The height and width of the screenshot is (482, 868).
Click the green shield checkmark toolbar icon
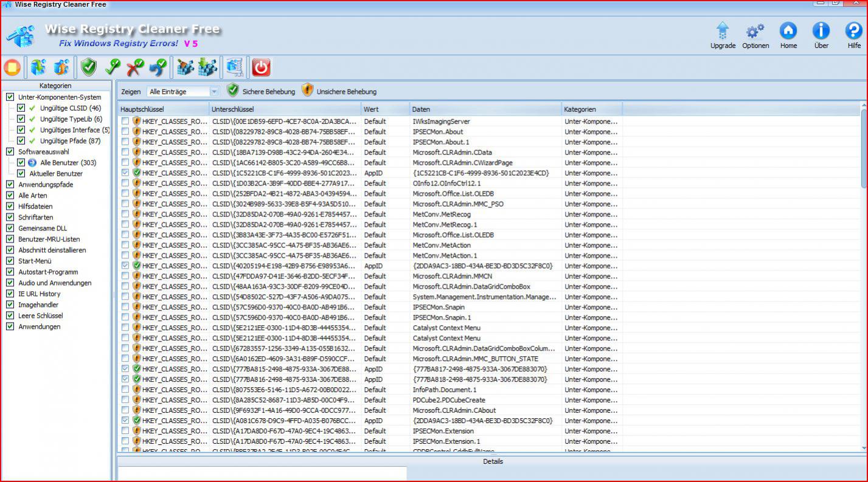coord(89,67)
